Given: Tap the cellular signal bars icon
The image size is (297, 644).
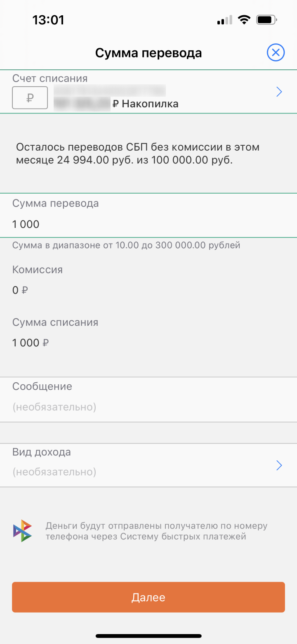Looking at the screenshot, I should pyautogui.click(x=224, y=20).
